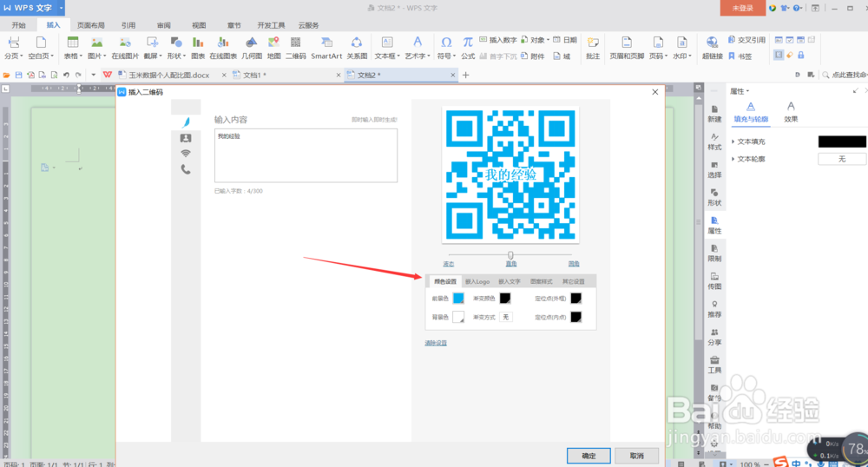Click the 插入数字 insert number item
Viewport: 868px width, 467px height.
click(x=497, y=40)
